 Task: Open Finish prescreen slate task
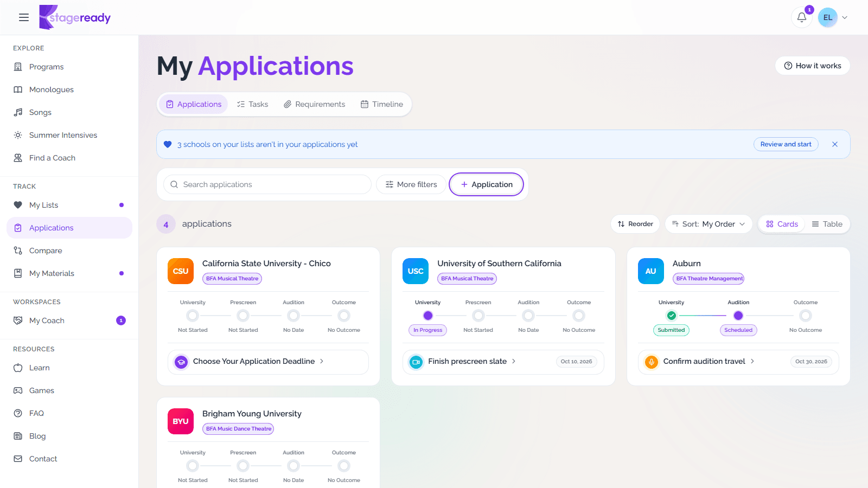(503, 362)
